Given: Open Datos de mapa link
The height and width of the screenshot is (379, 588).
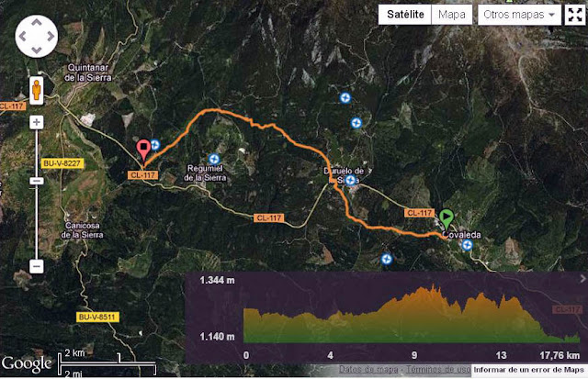Looking at the screenshot, I should click(x=368, y=370).
